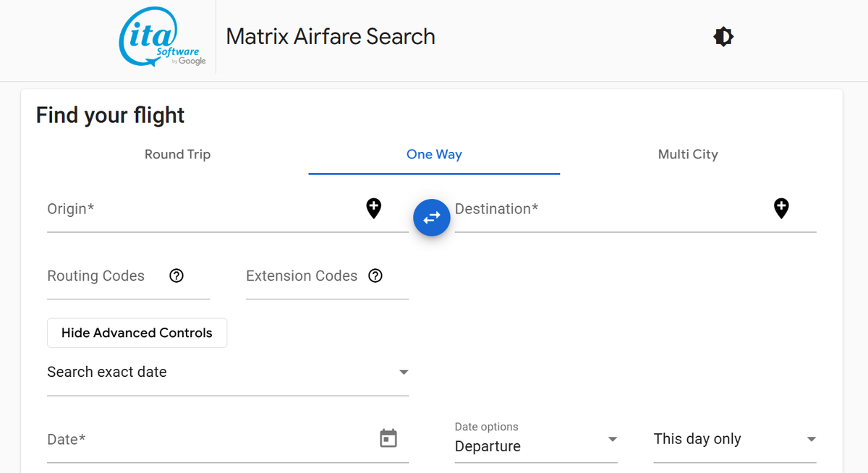This screenshot has height=473, width=868.
Task: Click the Routing Codes help icon
Action: tap(176, 276)
